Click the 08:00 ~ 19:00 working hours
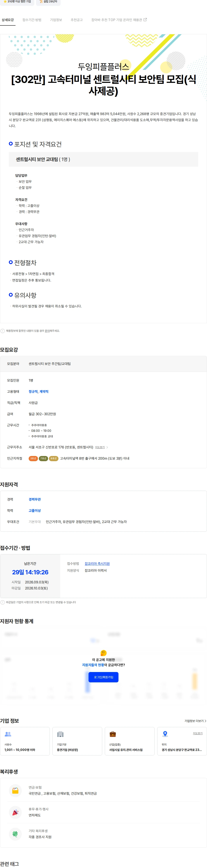Screen dimensions: 207x868 pos(41,431)
